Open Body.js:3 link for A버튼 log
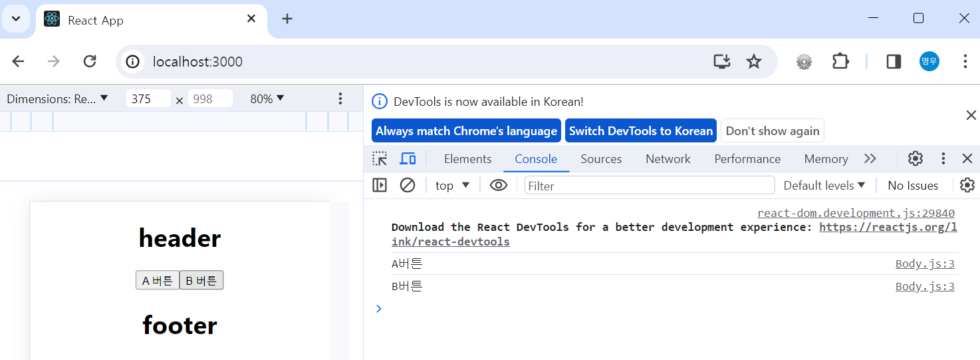980x360 pixels. (925, 264)
